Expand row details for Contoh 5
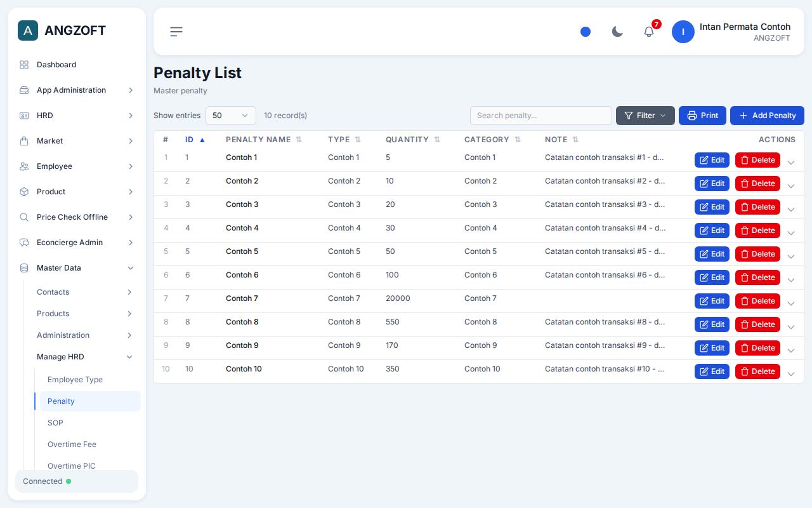 tap(791, 257)
